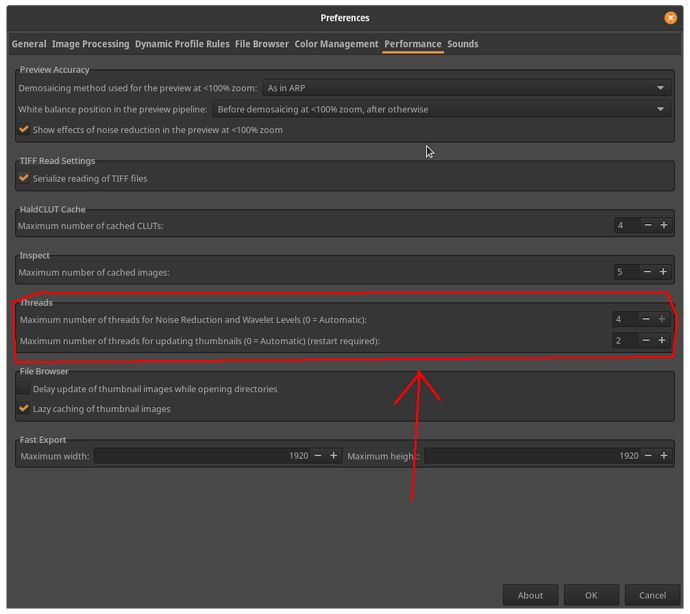This screenshot has width=690, height=614.
Task: Open the Demosaicing method dropdown
Action: coord(466,88)
